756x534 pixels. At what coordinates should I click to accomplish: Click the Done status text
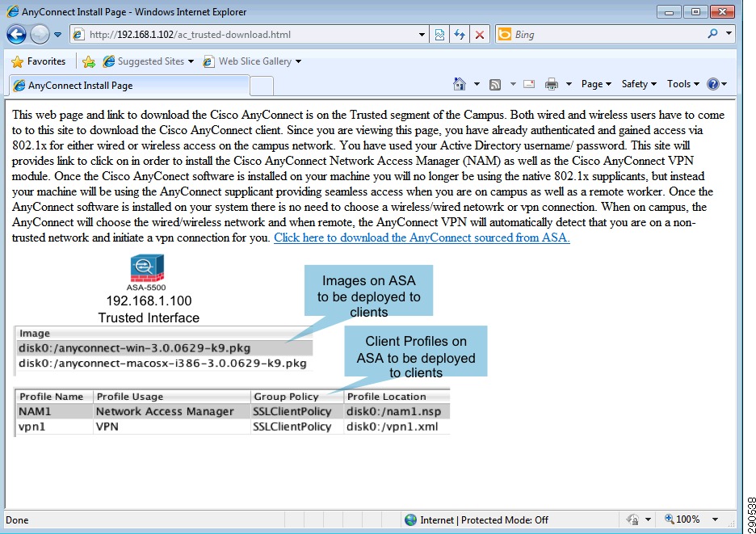[17, 520]
